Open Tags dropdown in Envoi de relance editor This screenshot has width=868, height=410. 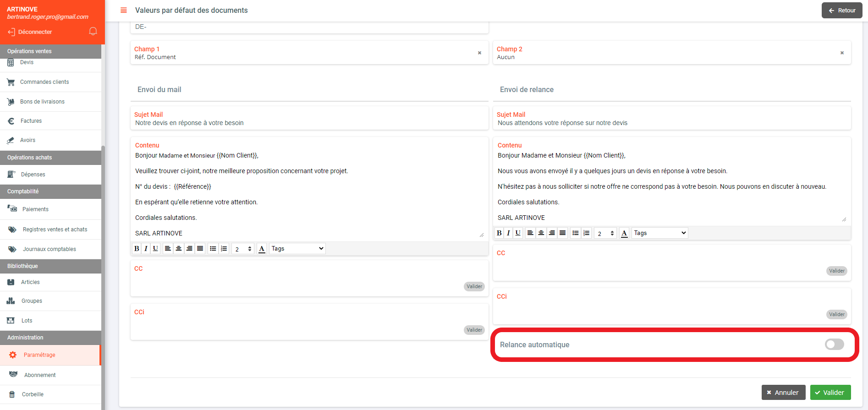(660, 233)
